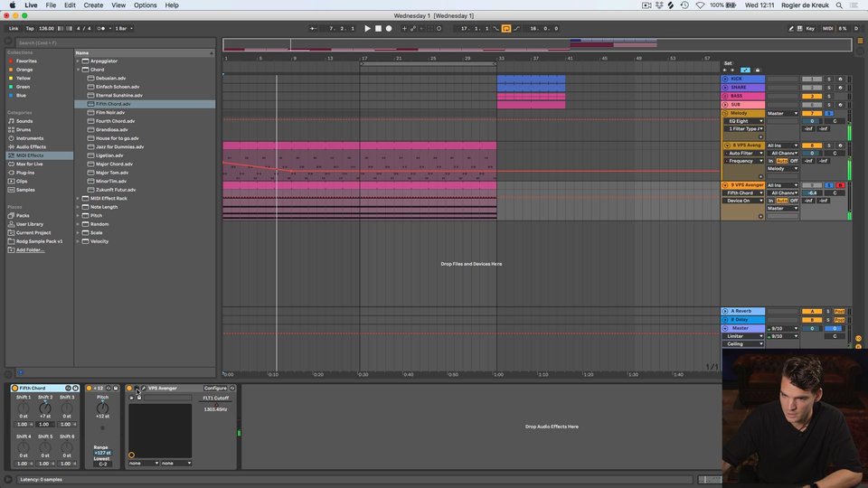Open VPS Avenger plug-in window wrench icon
Viewport: 868px width, 488px height.
tap(144, 389)
